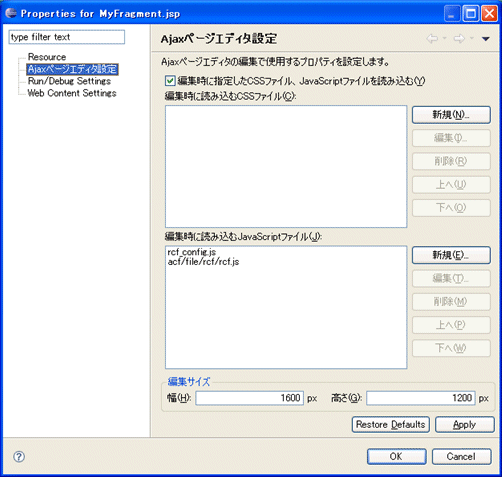Minimize the Properties dialog window
Image resolution: width=502 pixels, height=477 pixels.
pos(452,14)
